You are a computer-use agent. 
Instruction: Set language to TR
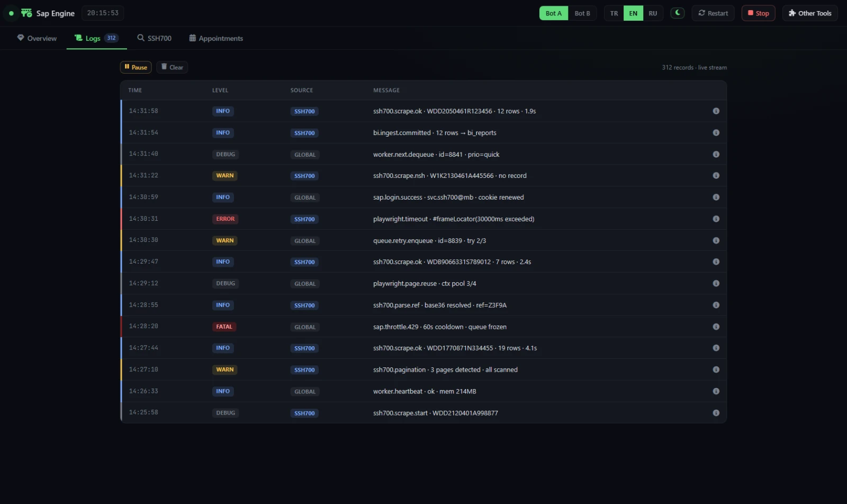614,13
